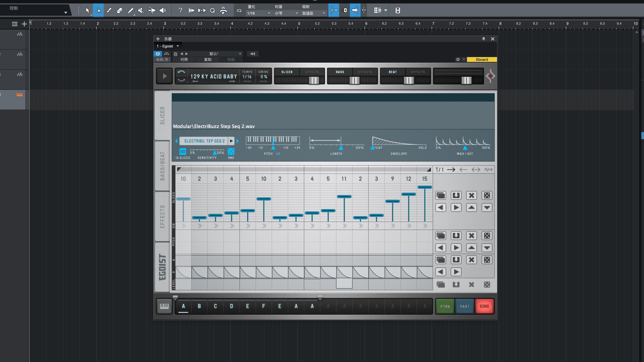Adjust the BEAT volume fader

pyautogui.click(x=409, y=80)
